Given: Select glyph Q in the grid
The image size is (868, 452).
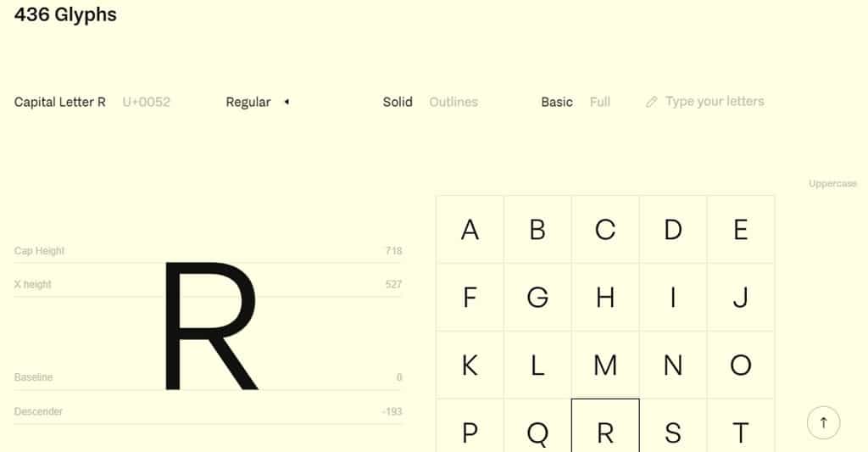Looking at the screenshot, I should 537,426.
